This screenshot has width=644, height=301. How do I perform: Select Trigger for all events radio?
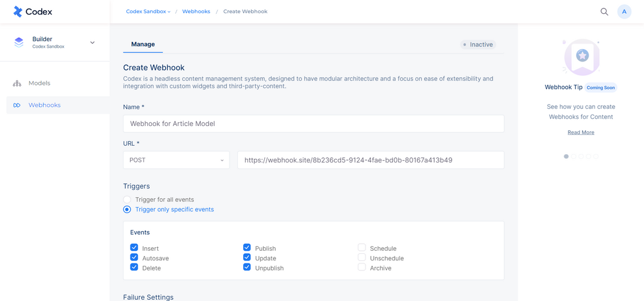click(128, 199)
